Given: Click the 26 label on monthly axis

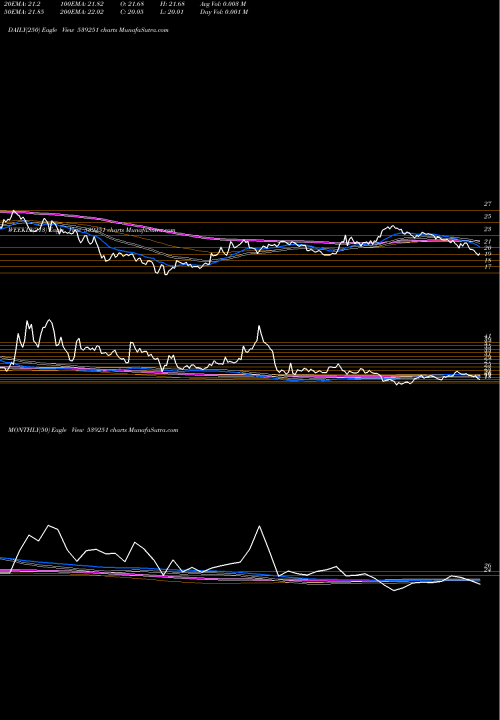Looking at the screenshot, I should (x=488, y=566).
